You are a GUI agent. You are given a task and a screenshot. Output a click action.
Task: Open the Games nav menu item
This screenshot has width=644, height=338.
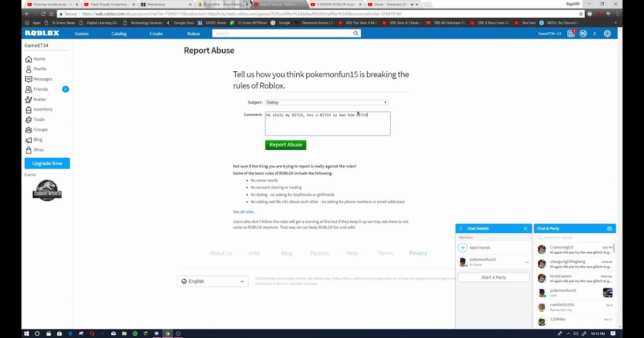[x=82, y=33]
